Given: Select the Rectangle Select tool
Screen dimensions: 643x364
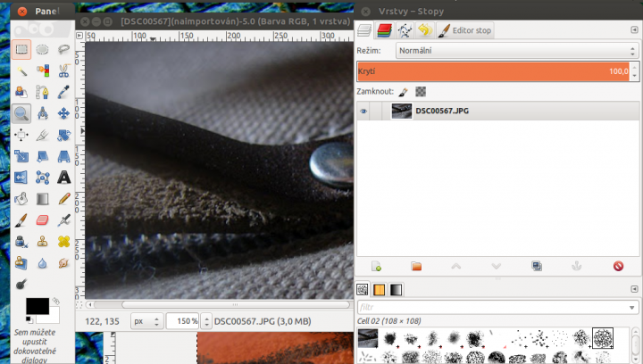Looking at the screenshot, I should click(21, 50).
